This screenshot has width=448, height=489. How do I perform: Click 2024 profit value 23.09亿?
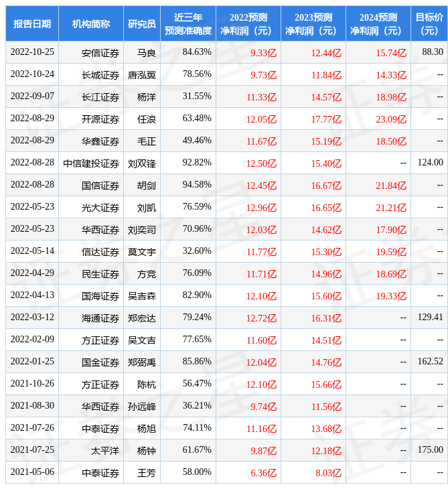tap(391, 119)
